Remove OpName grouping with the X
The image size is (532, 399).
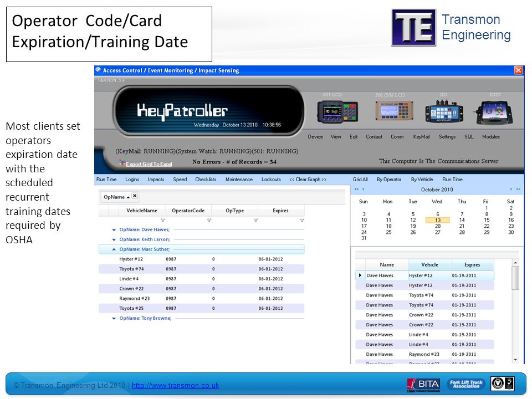click(x=135, y=196)
